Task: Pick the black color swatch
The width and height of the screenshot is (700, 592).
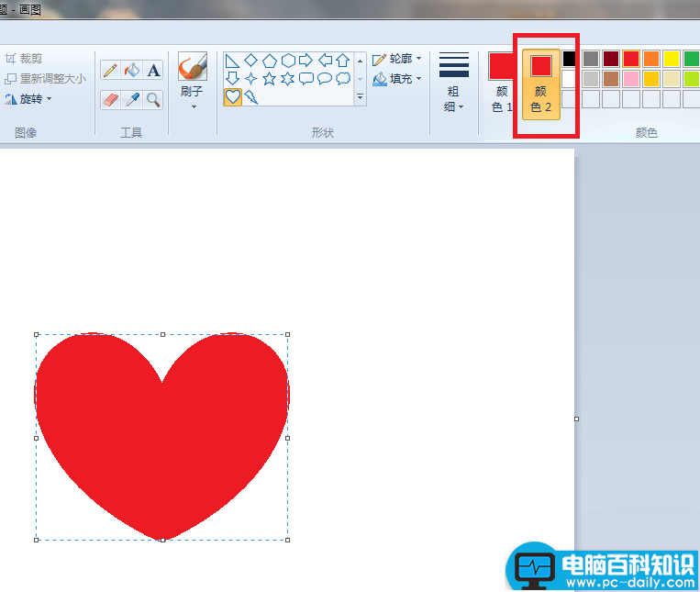Action: (569, 59)
